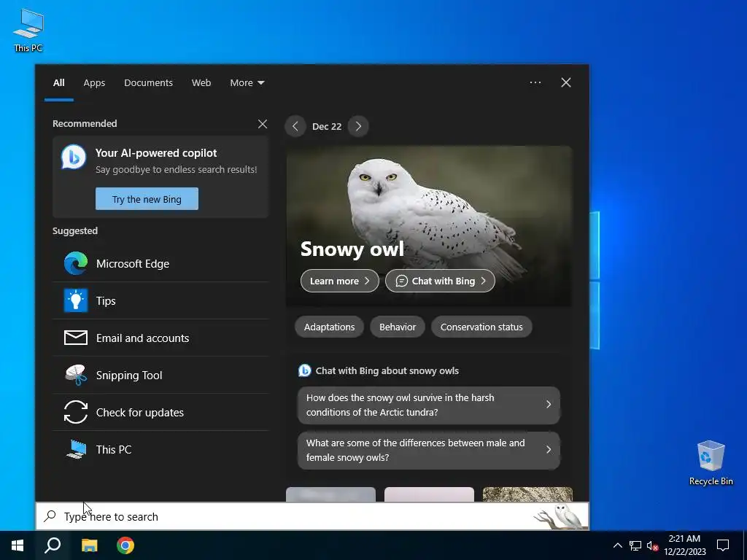
Task: Click the rocky texture bottom thumbnail
Action: point(527,494)
